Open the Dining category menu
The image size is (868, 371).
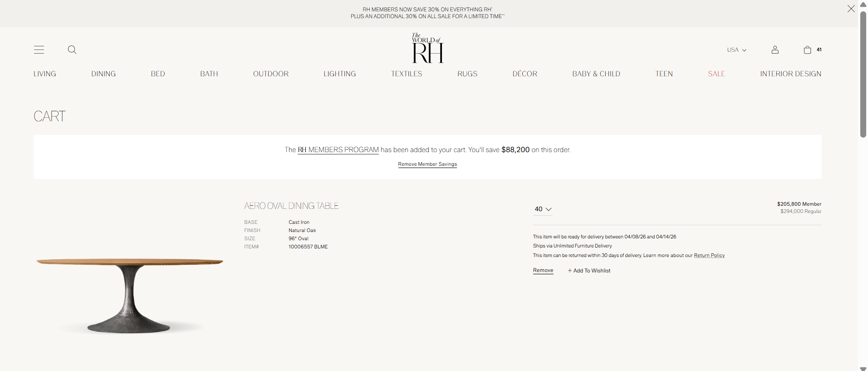click(103, 74)
